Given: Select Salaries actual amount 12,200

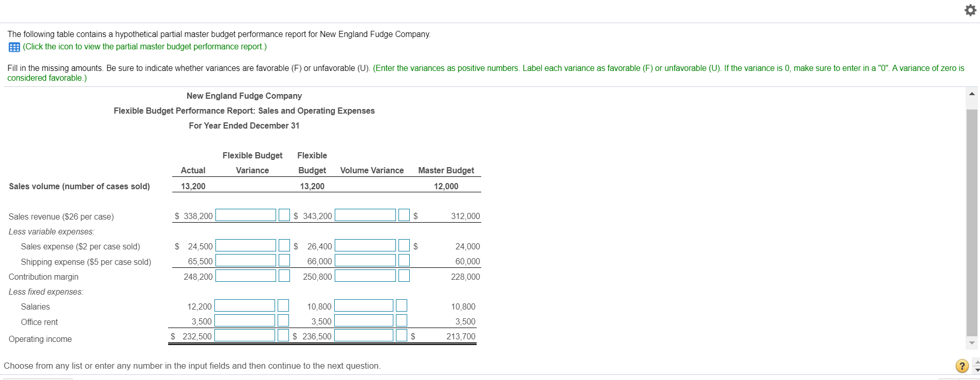Looking at the screenshot, I should 199,306.
